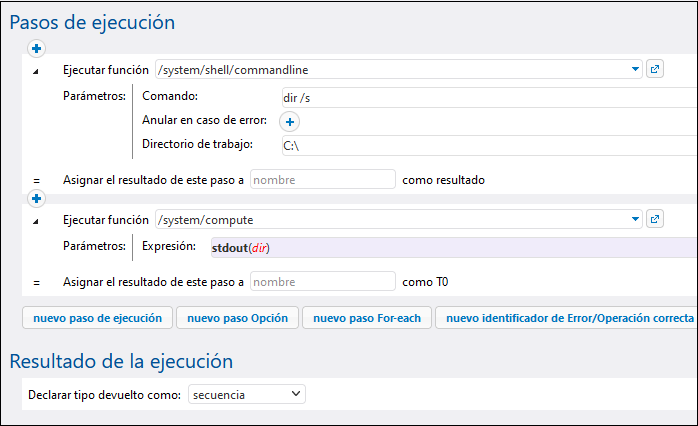Click the /system/shell/commandline function text field
This screenshot has width=698, height=426.
390,69
